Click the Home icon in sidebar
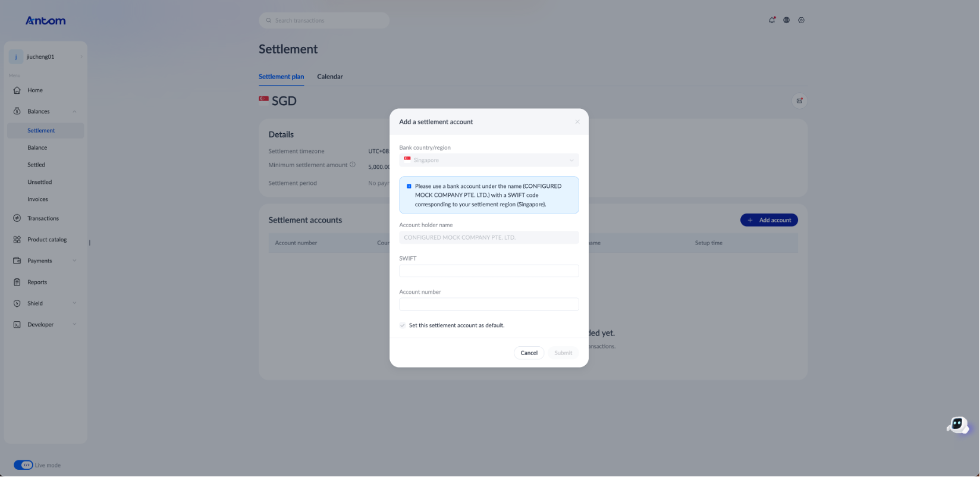Screen dimensions: 980x477 coord(17,90)
